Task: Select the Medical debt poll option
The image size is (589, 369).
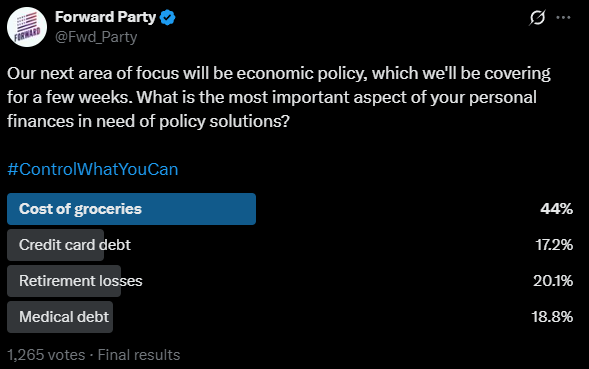Action: pyautogui.click(x=64, y=317)
